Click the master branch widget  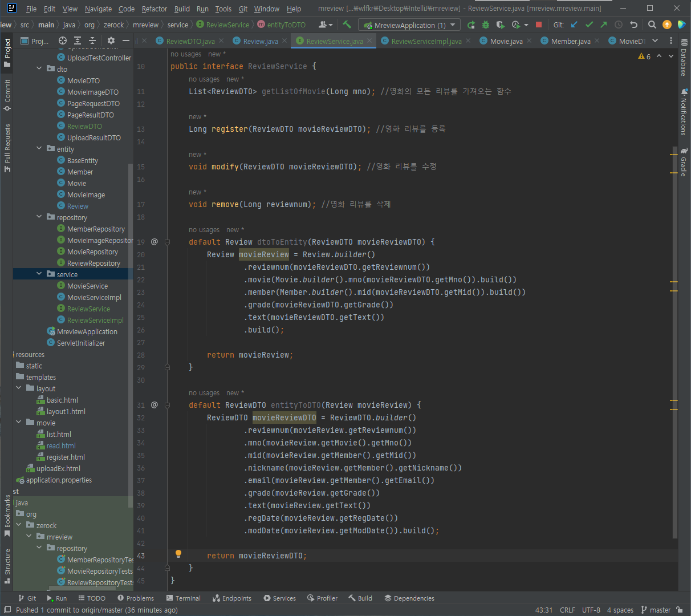[656, 610]
